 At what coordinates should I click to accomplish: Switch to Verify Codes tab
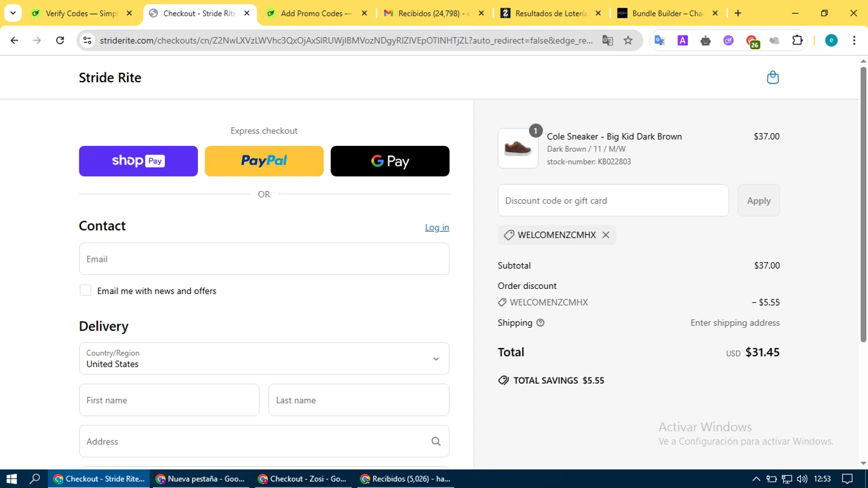(x=81, y=13)
